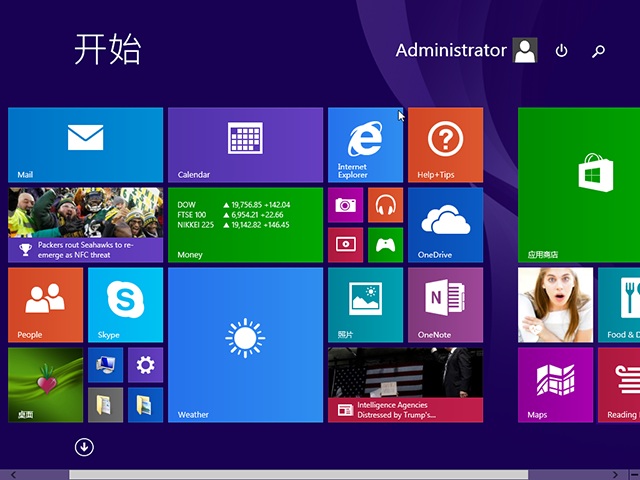Launch Internet Explorer tile
This screenshot has height=480, width=640.
point(365,145)
